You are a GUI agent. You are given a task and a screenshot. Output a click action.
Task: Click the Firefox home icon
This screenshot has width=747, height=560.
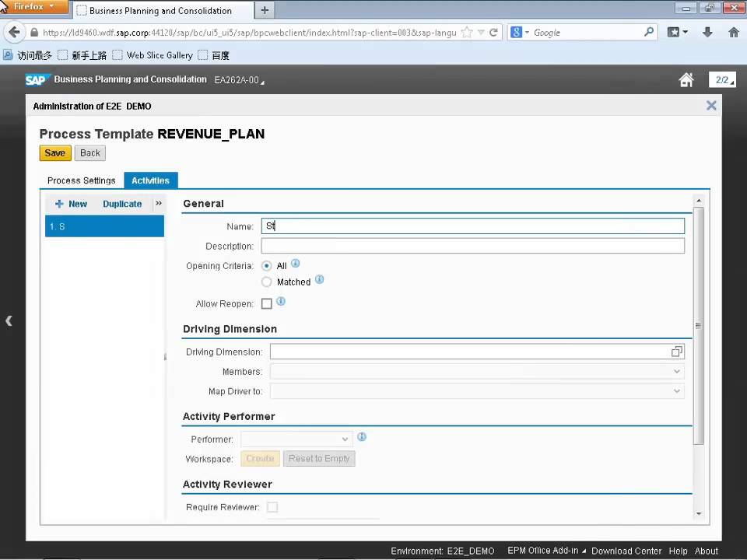point(734,33)
